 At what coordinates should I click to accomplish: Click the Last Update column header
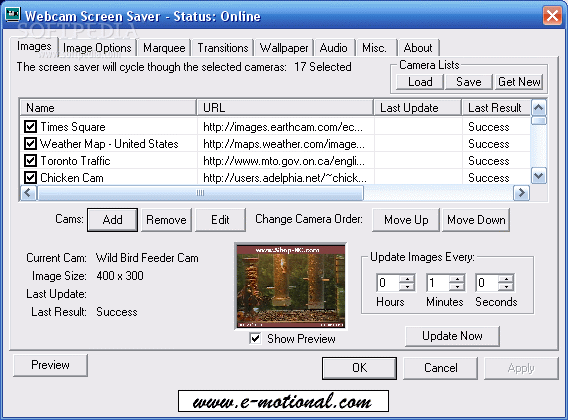point(418,108)
